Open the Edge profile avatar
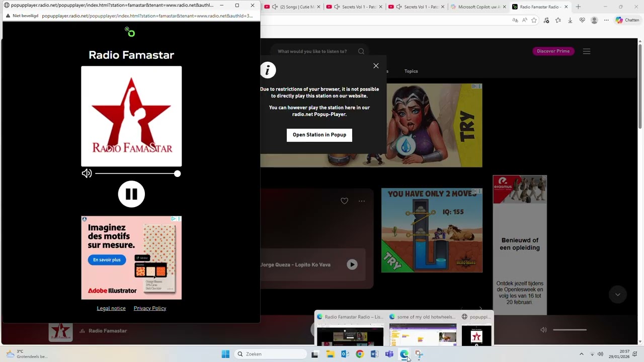 pyautogui.click(x=594, y=20)
